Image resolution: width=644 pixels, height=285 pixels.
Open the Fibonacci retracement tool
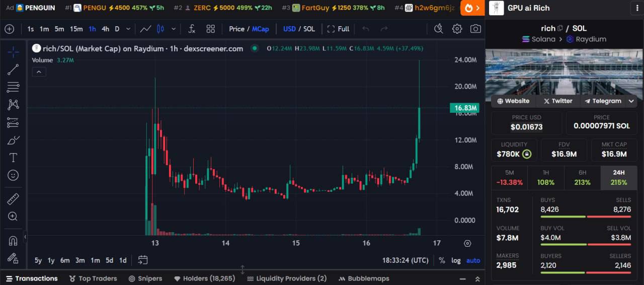pos(13,87)
